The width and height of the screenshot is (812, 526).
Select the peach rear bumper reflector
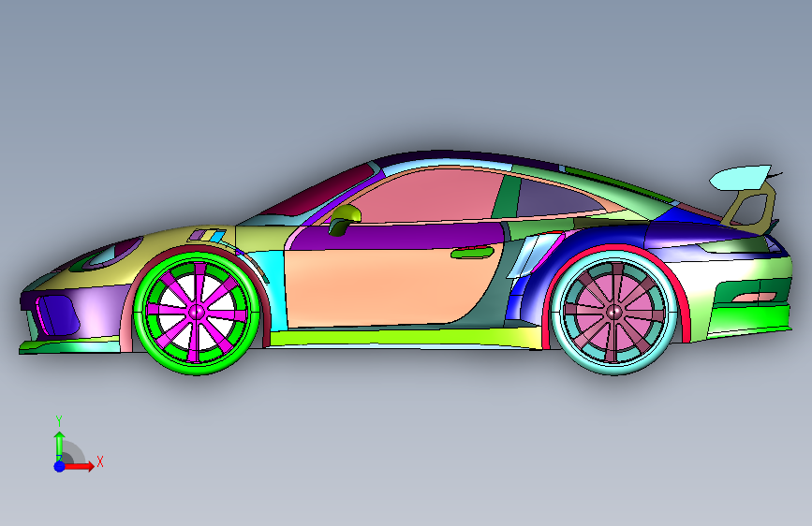coord(754,298)
